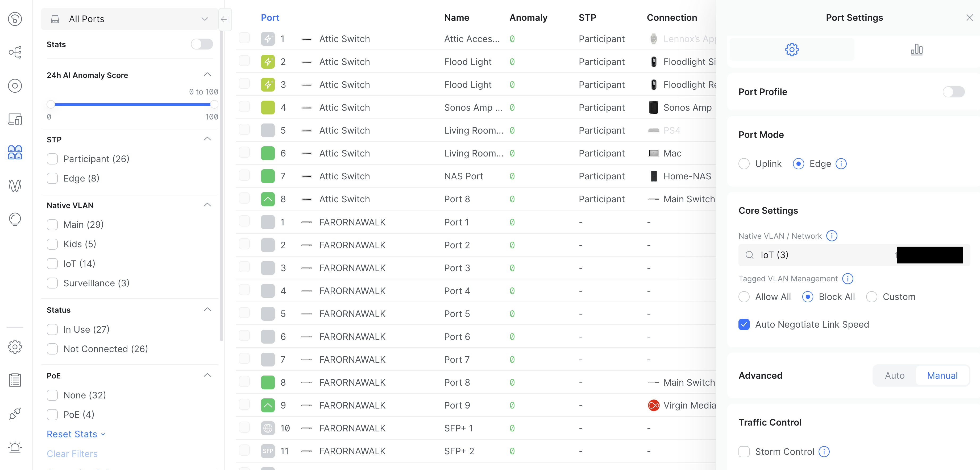
Task: Switch to port statistics bar-chart tab
Action: pos(916,50)
